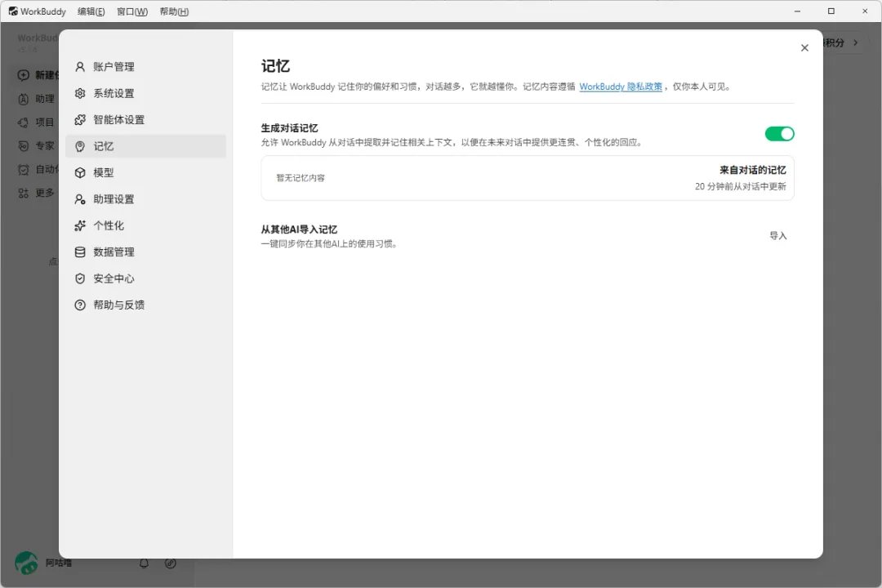Open the WorkBuddy 隐私政策 link

pos(621,87)
